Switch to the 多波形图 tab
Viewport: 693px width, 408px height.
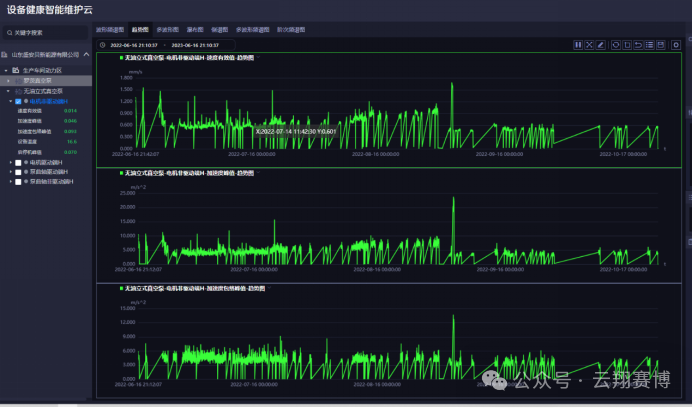click(168, 30)
